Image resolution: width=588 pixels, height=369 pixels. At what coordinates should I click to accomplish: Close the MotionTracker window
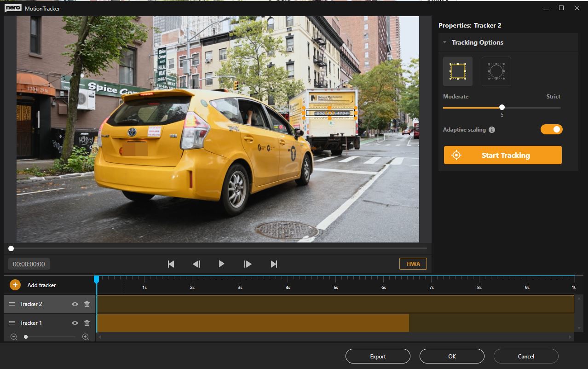577,8
